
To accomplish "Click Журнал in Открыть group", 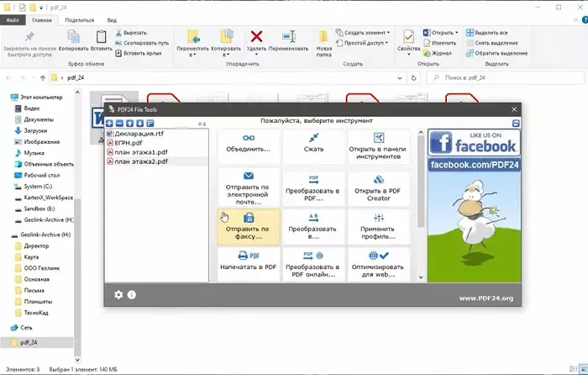I will coord(438,53).
